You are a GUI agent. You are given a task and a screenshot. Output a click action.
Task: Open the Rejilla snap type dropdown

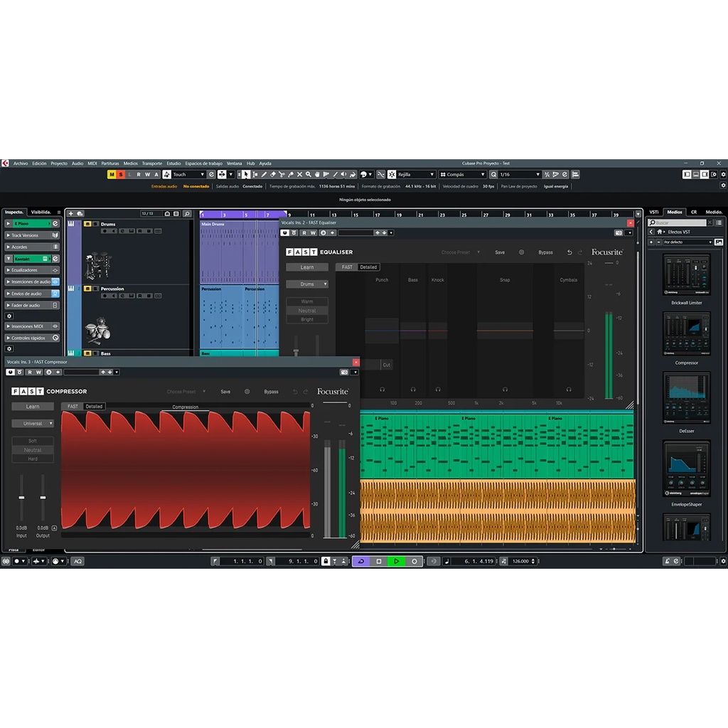pyautogui.click(x=416, y=175)
